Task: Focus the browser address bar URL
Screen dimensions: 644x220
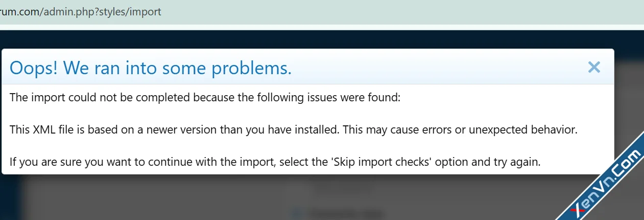Action: [x=204, y=11]
